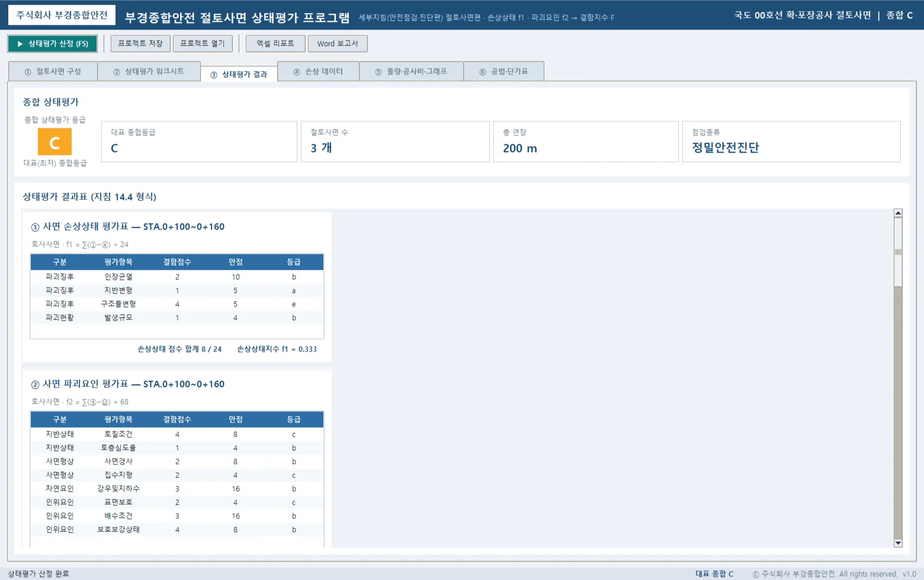Viewport: 924px width, 580px height.
Task: Generate the Word 보고서
Action: point(338,44)
